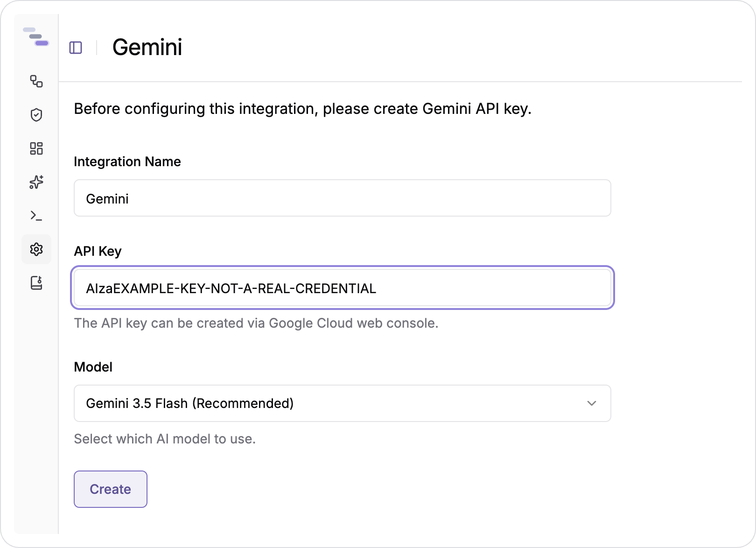Click the 'API Key' label
Screen dimensions: 756x548
(x=98, y=251)
